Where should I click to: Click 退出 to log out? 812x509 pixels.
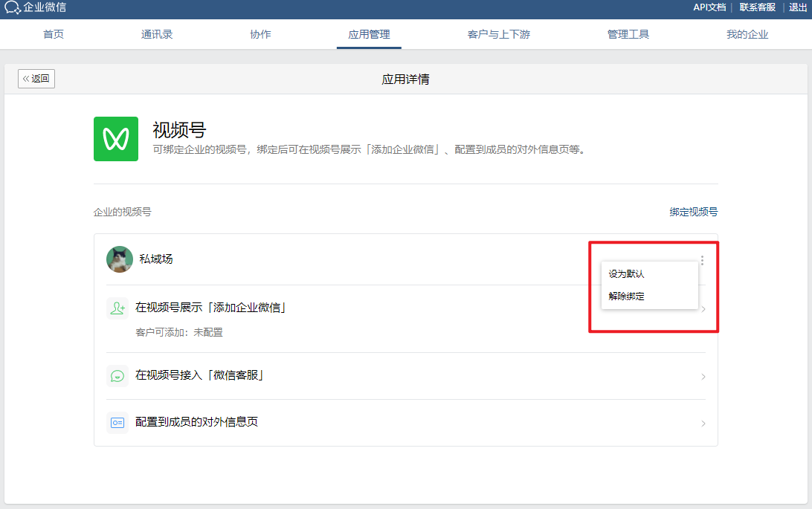click(x=797, y=7)
